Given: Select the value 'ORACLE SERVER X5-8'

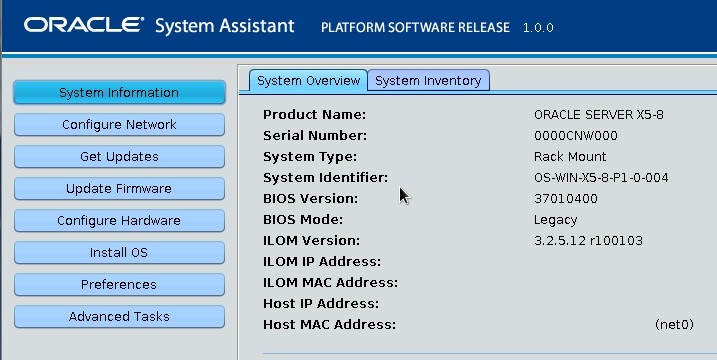Looking at the screenshot, I should tap(599, 114).
